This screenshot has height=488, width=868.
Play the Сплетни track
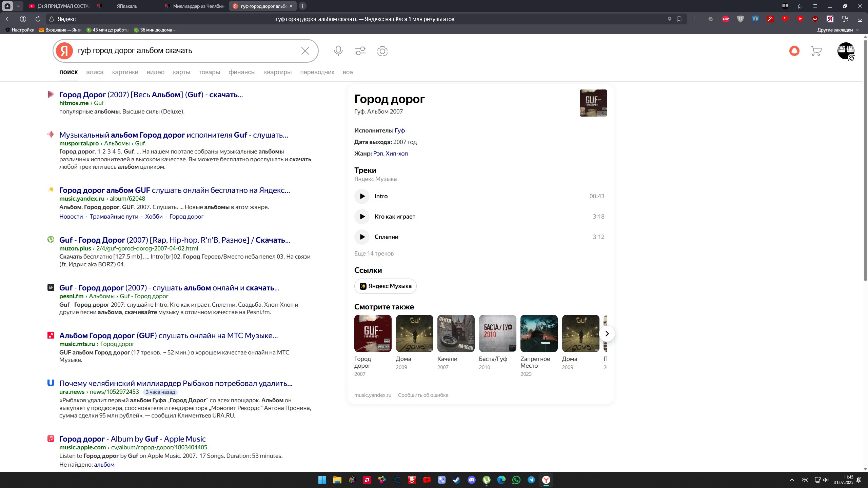pos(362,237)
